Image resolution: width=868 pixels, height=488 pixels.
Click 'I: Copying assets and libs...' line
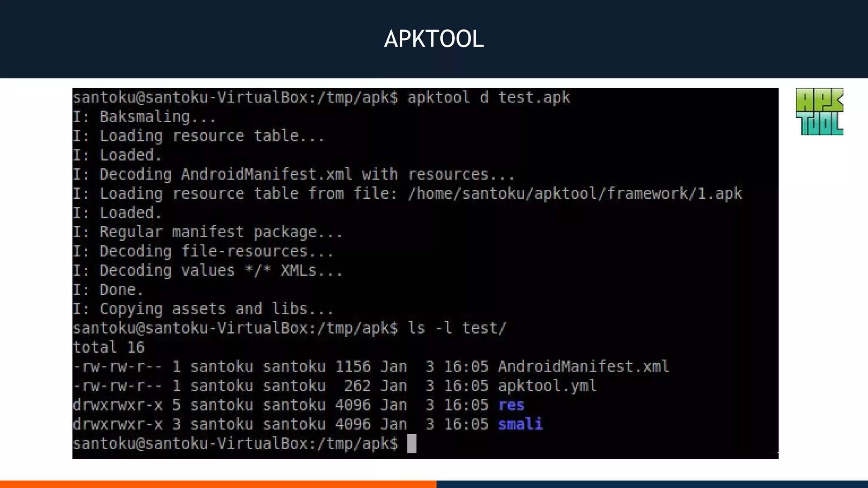(x=203, y=309)
